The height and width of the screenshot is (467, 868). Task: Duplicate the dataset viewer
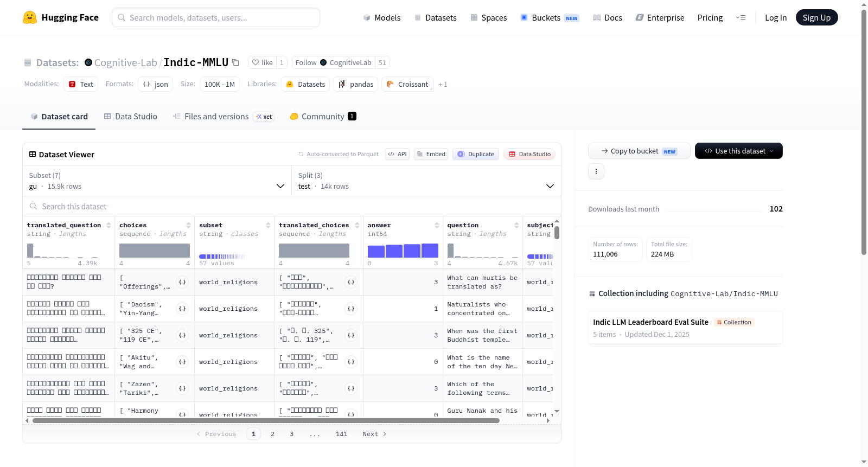point(476,154)
